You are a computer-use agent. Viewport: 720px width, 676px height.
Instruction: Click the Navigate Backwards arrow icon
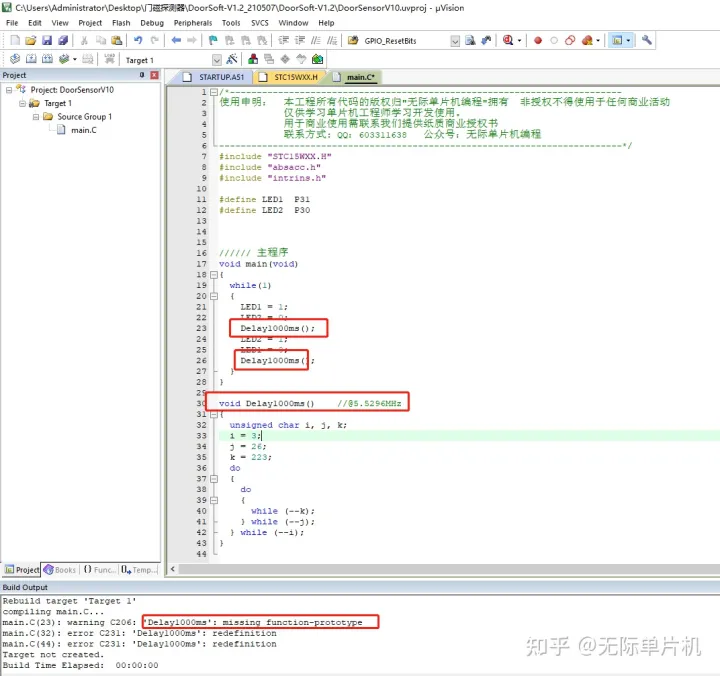176,41
